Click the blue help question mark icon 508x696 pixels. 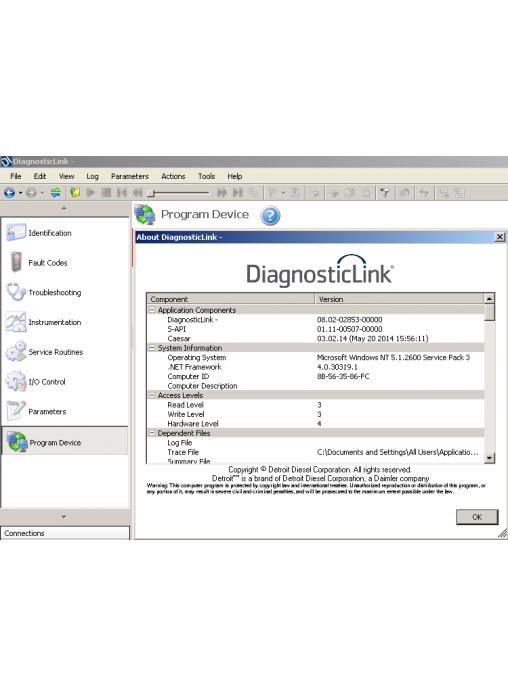pos(270,216)
